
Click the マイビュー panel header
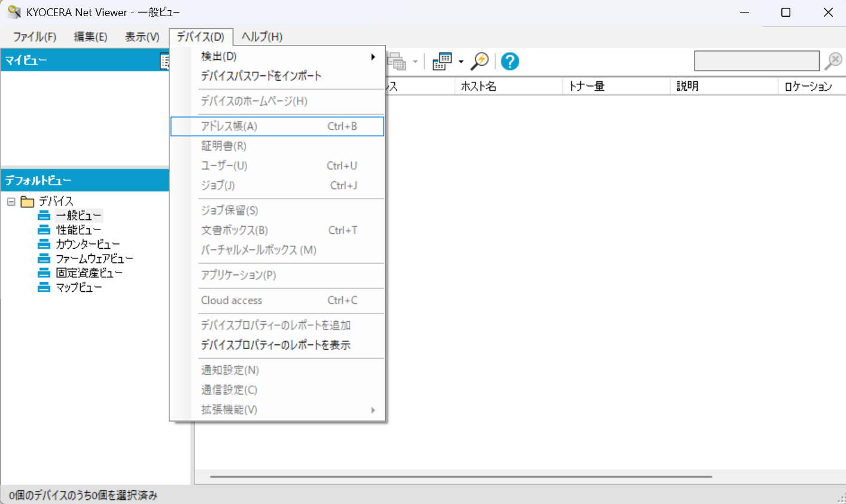(84, 60)
